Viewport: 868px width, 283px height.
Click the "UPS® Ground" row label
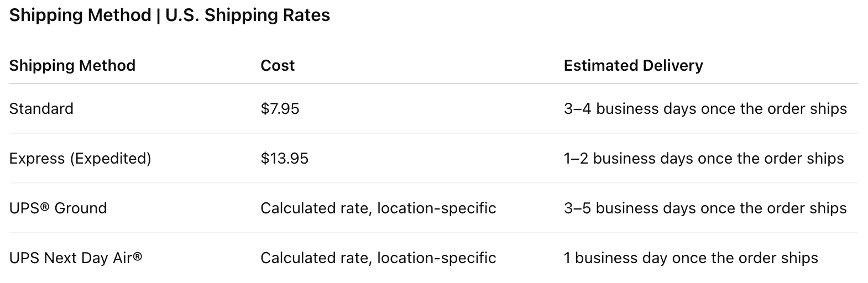point(58,208)
